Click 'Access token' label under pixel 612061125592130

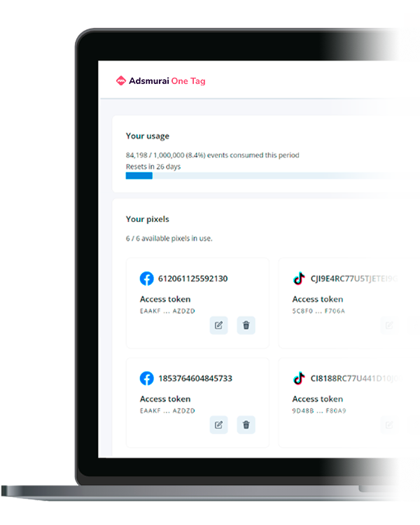point(165,299)
